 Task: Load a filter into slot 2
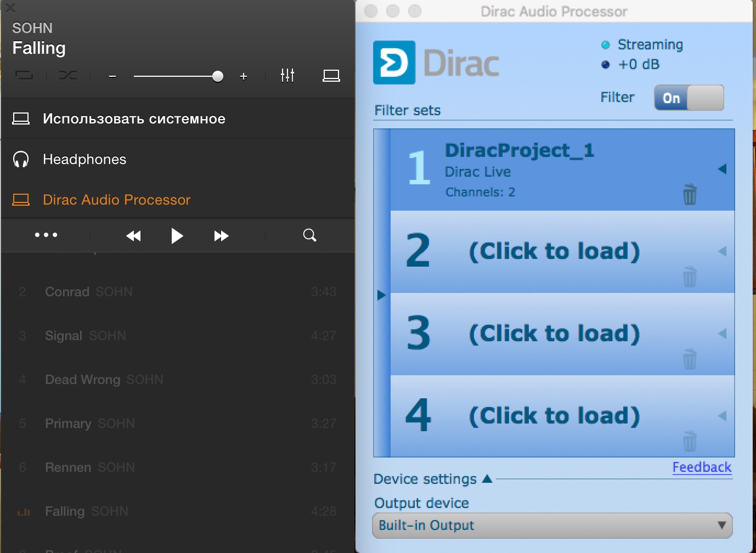[554, 251]
